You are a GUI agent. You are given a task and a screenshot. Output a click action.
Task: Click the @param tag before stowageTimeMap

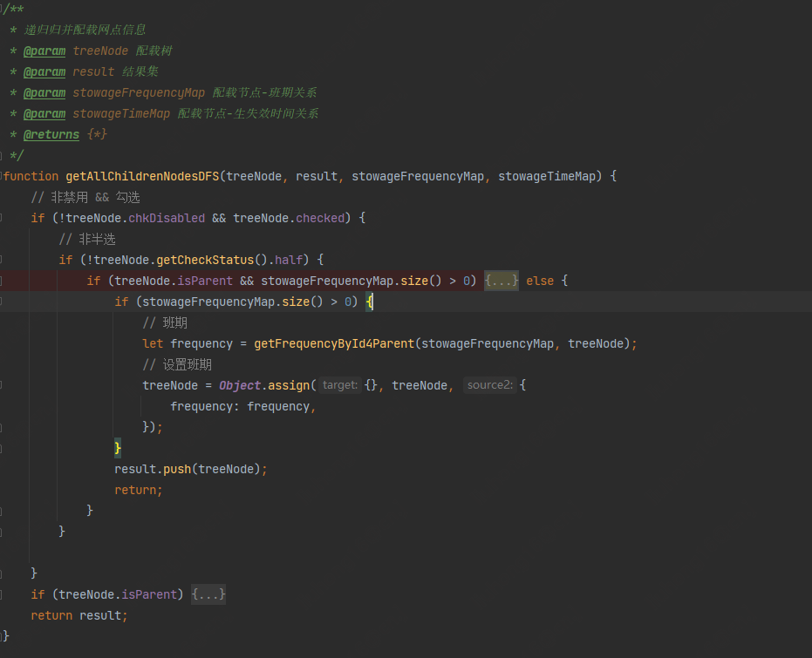(x=44, y=114)
